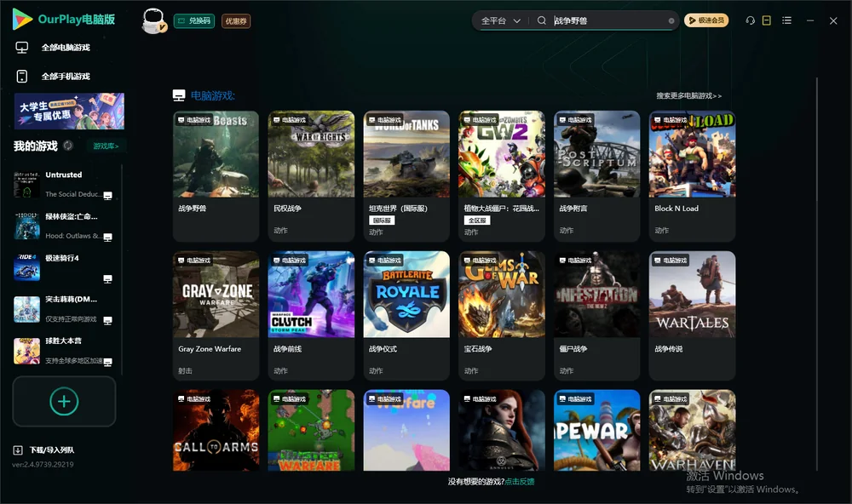
Task: Open the 宝石战争 Gems of War card
Action: click(x=502, y=316)
